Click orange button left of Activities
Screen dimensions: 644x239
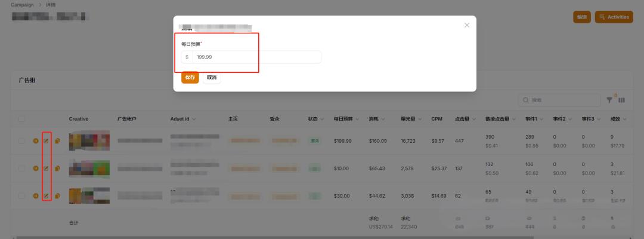[581, 17]
